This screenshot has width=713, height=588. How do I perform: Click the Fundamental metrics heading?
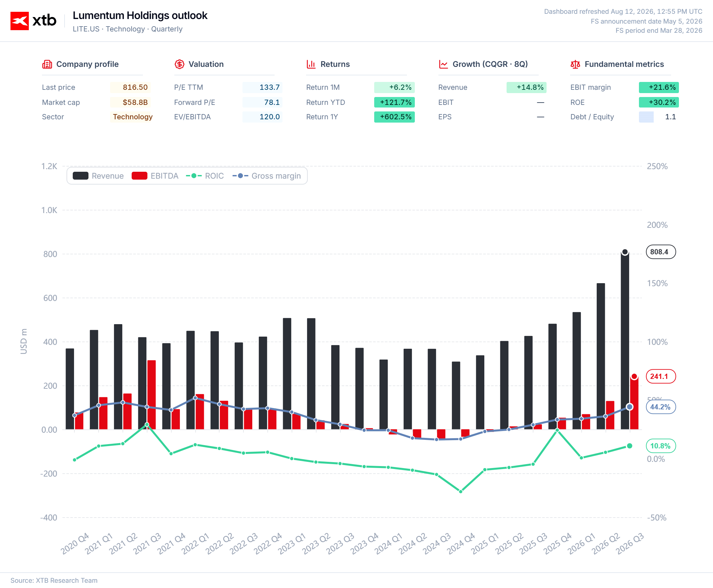point(624,64)
